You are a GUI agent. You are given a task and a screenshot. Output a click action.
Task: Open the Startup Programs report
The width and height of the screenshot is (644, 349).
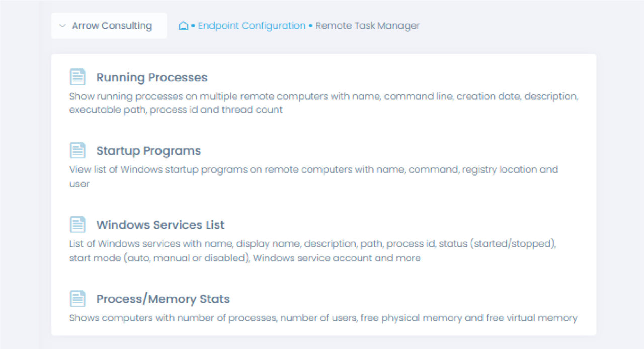pyautogui.click(x=149, y=150)
